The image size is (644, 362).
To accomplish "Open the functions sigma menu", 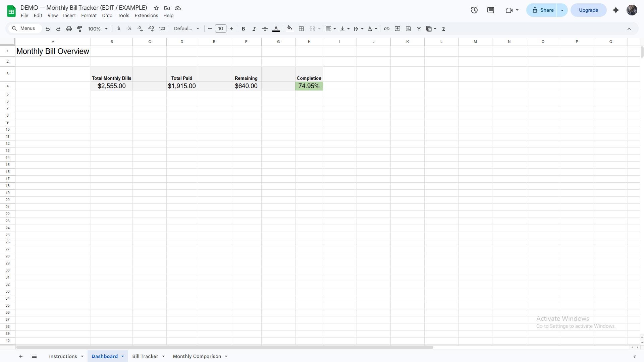I will (444, 29).
